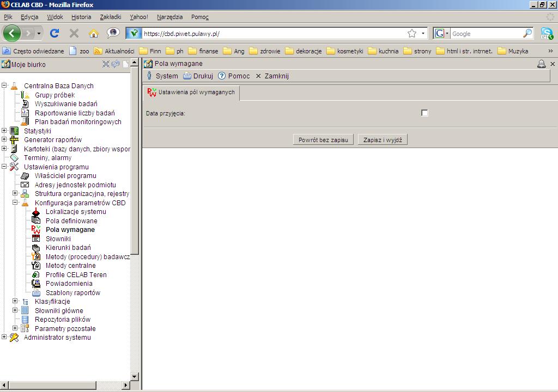Open the kosmetyki bookmarks folder
Image resolution: width=558 pixels, height=392 pixels.
345,51
